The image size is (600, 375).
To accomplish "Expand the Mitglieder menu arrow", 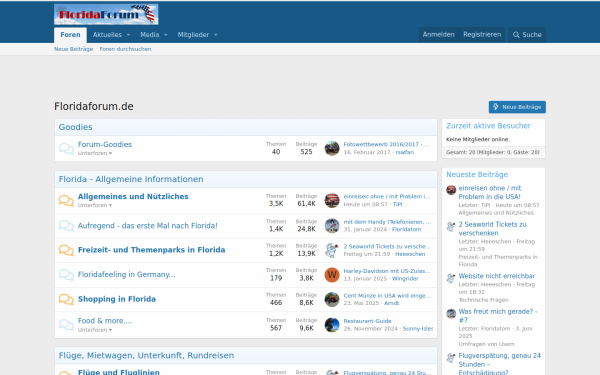I will click(216, 35).
